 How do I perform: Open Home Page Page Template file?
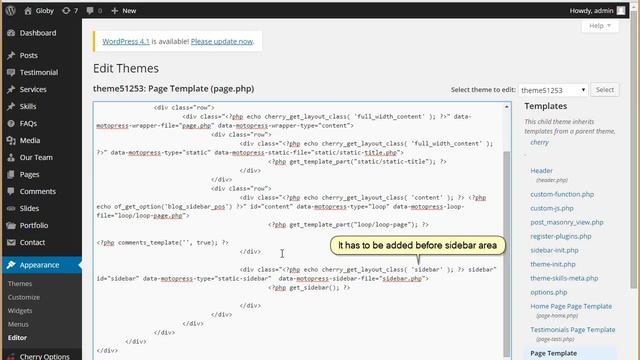point(571,306)
